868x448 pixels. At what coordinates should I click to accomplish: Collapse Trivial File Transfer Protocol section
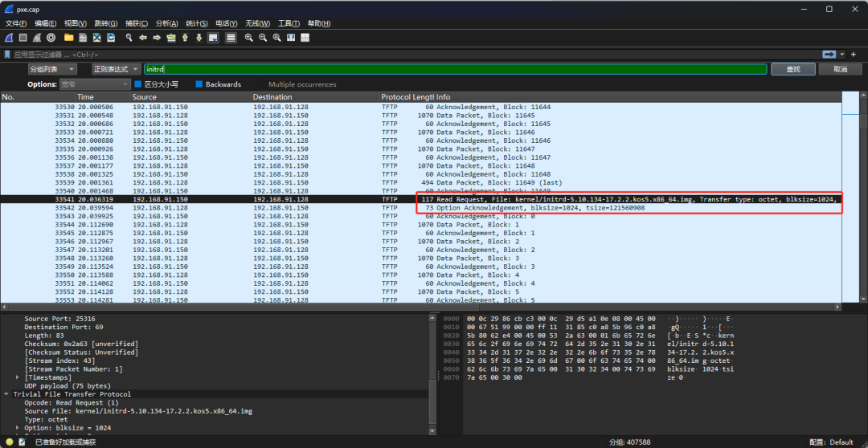click(7, 394)
